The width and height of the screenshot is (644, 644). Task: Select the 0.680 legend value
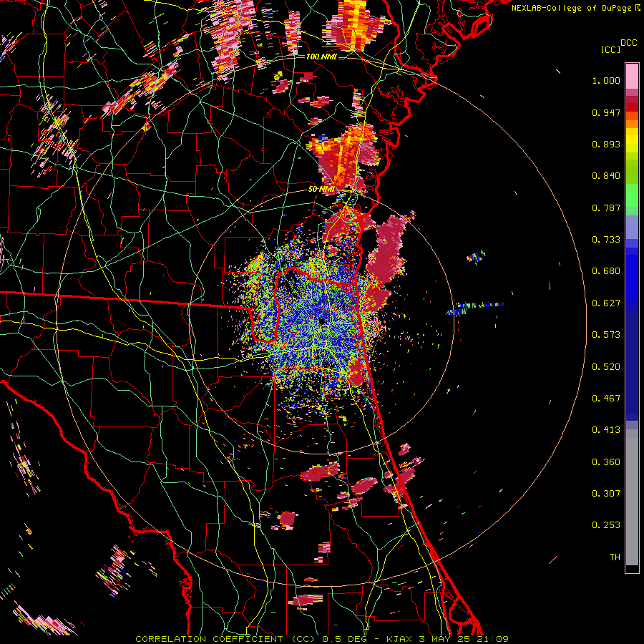pyautogui.click(x=606, y=271)
